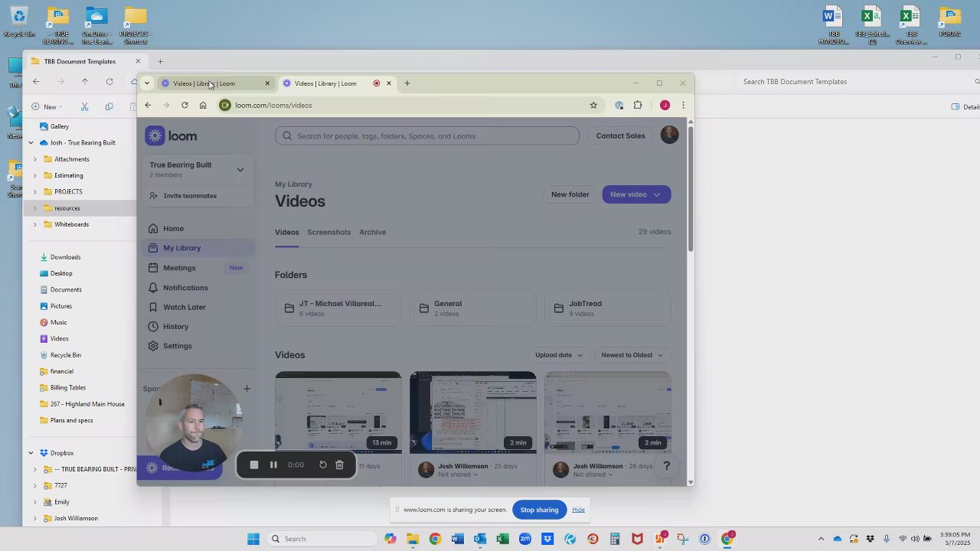
Task: Open the General folder
Action: pos(472,308)
